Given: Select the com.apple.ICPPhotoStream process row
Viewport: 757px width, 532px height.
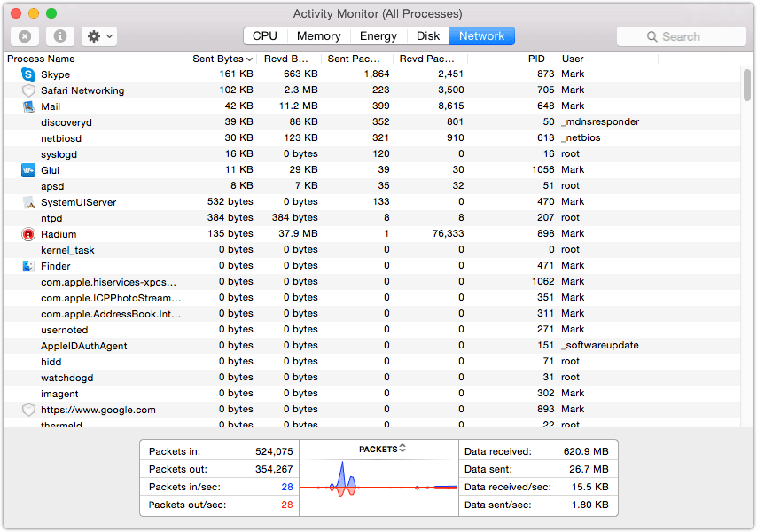Looking at the screenshot, I should (x=371, y=297).
